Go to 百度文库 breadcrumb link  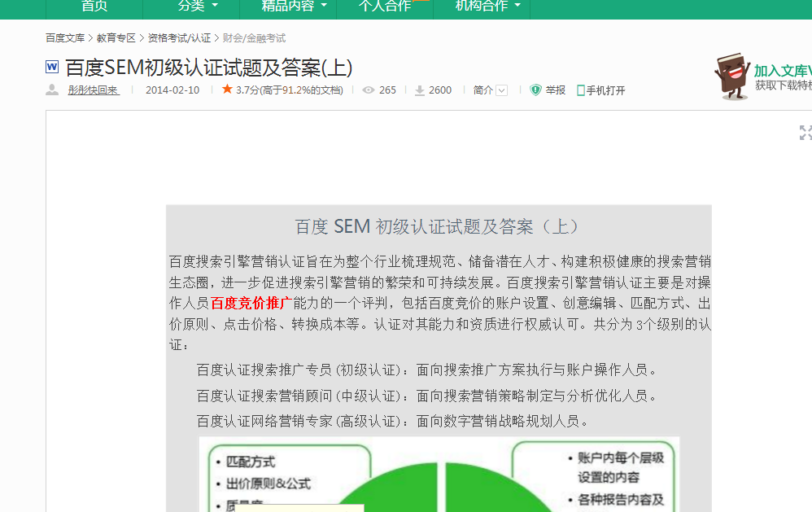pyautogui.click(x=65, y=37)
